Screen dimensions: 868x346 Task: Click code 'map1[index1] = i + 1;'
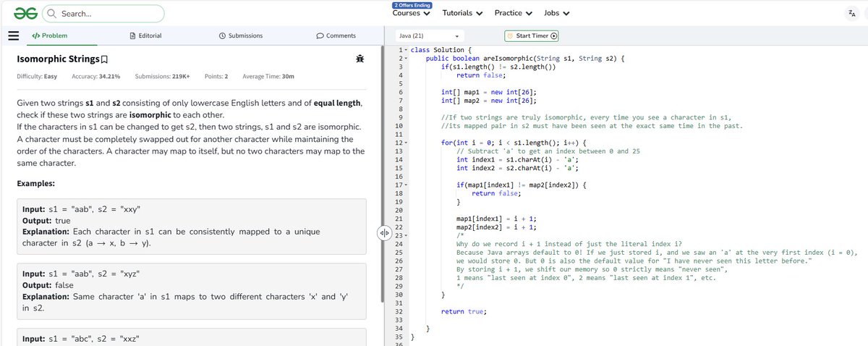coord(496,219)
